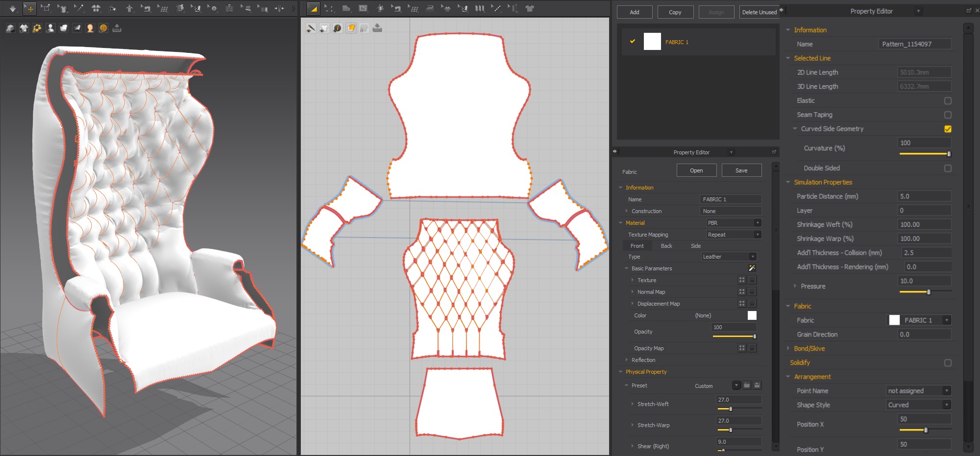The height and width of the screenshot is (456, 980).
Task: Open the Type dropdown set to Leather
Action: coord(729,256)
